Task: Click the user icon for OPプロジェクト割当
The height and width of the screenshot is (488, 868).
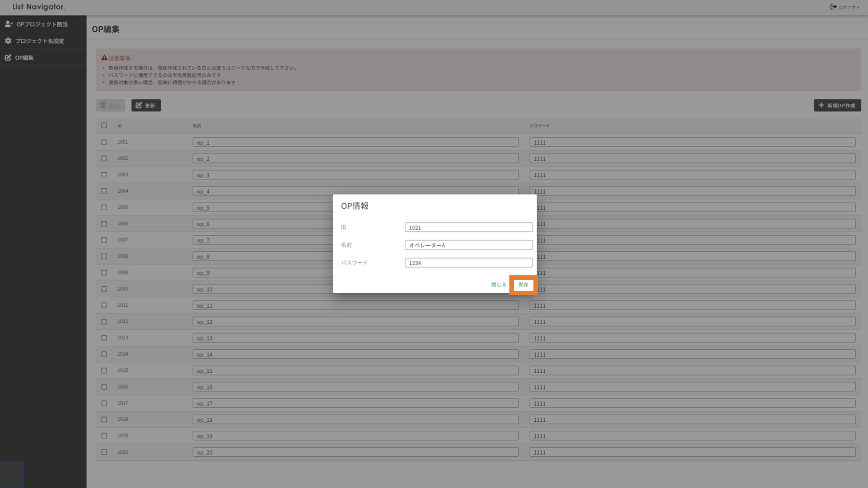Action: coord(9,24)
